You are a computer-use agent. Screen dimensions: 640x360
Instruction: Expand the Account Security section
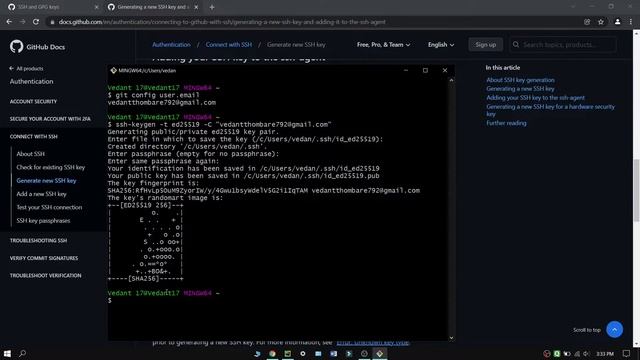click(x=33, y=101)
